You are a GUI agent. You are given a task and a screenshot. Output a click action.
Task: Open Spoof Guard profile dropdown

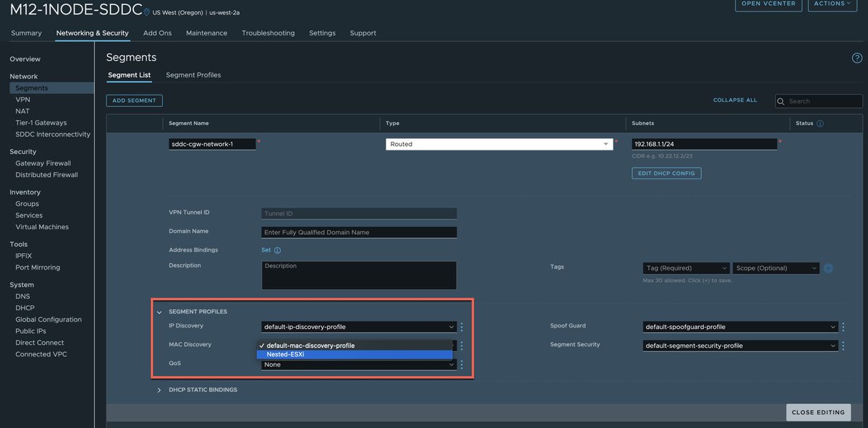tap(740, 327)
